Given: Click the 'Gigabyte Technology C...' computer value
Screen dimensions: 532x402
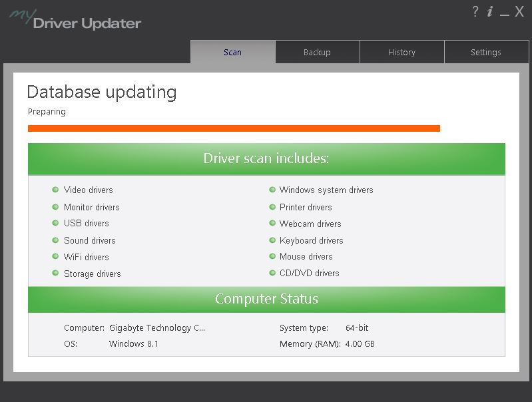Looking at the screenshot, I should [x=157, y=327].
